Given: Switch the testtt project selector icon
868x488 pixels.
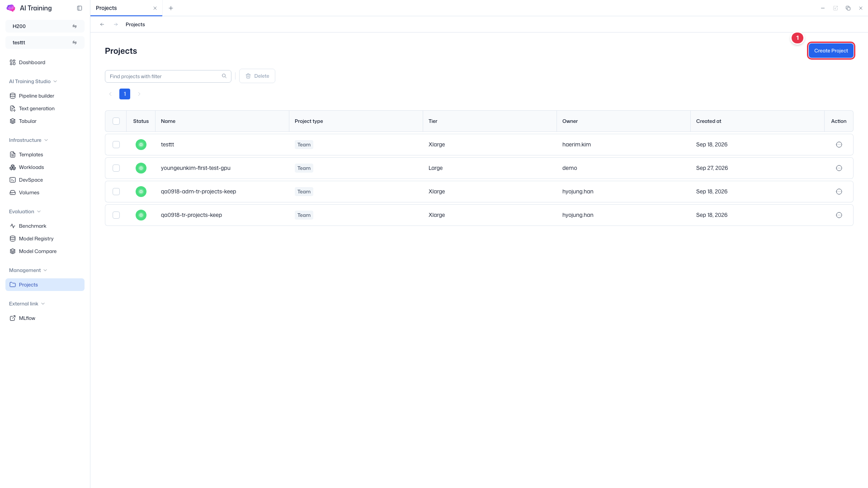Looking at the screenshot, I should click(x=75, y=42).
